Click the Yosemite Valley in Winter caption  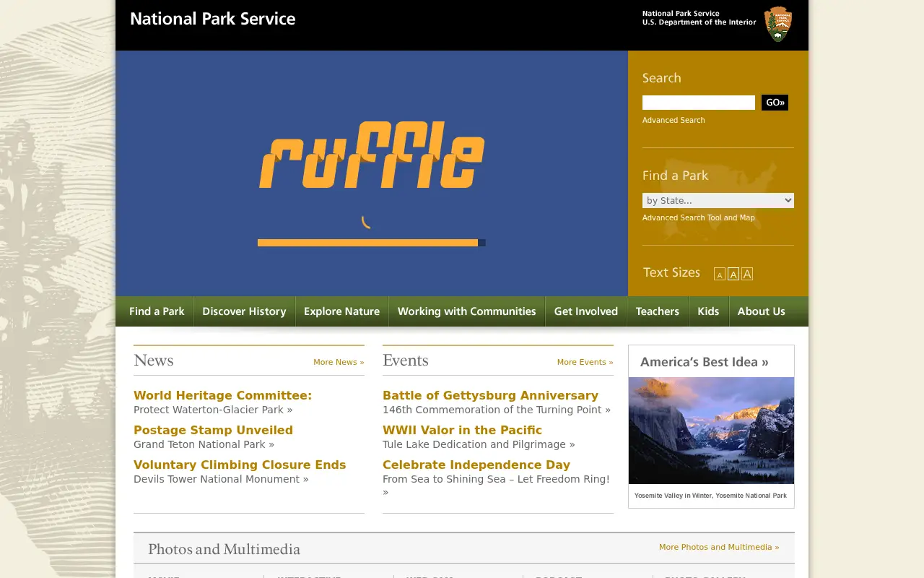(x=711, y=496)
